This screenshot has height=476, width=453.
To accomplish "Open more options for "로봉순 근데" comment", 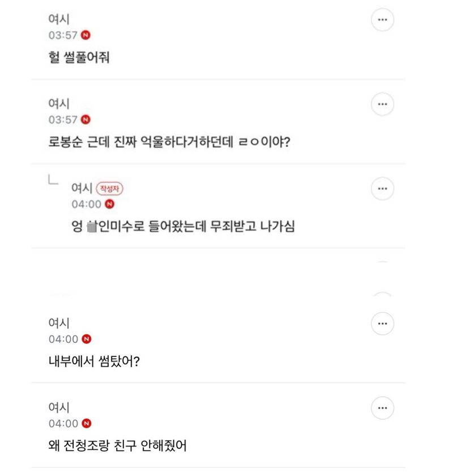I will (382, 104).
